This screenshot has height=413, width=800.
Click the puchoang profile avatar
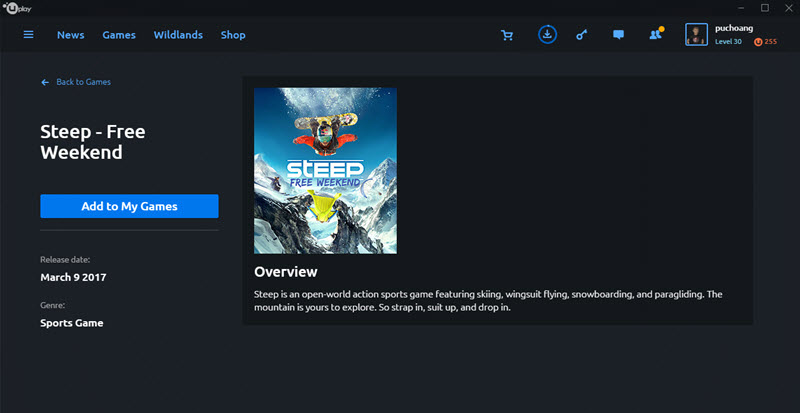[x=696, y=34]
